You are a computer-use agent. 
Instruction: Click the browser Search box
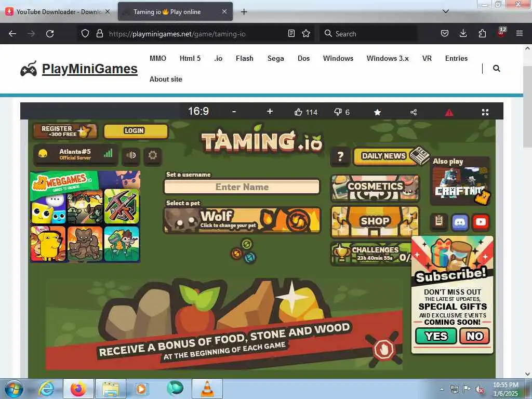[x=368, y=34]
